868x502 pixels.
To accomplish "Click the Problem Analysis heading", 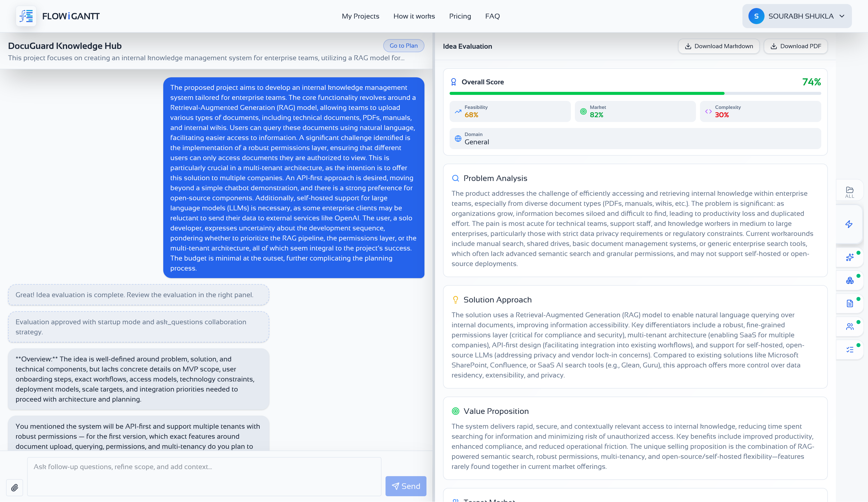I will pos(495,178).
